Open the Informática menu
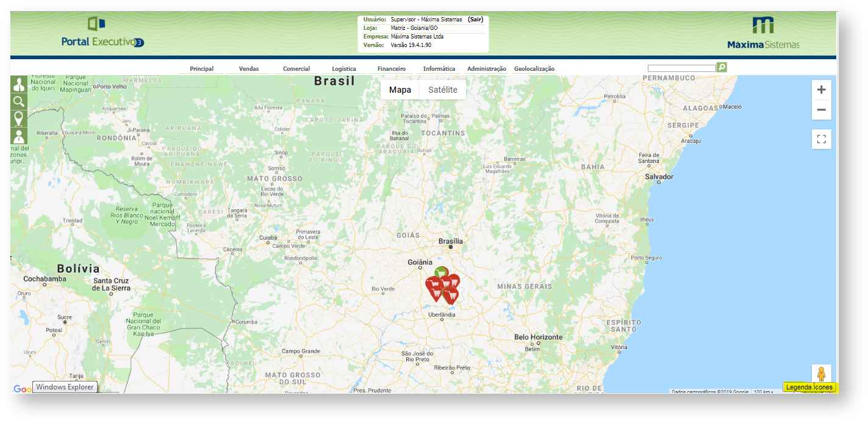This screenshot has height=423, width=868. [439, 69]
